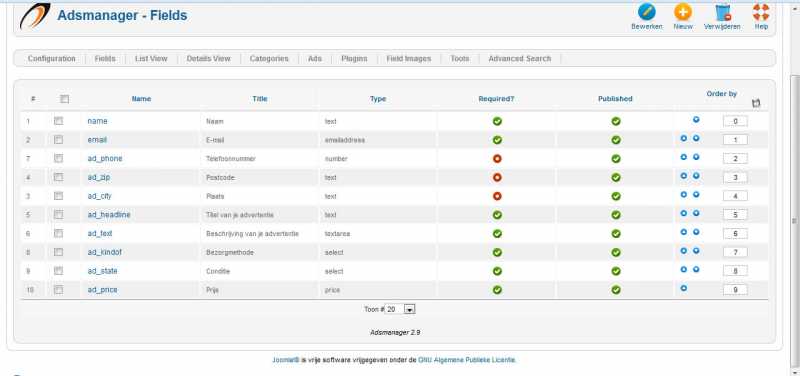The height and width of the screenshot is (376, 800).
Task: Toggle the Required status icon for ad_zip
Action: coord(497,178)
